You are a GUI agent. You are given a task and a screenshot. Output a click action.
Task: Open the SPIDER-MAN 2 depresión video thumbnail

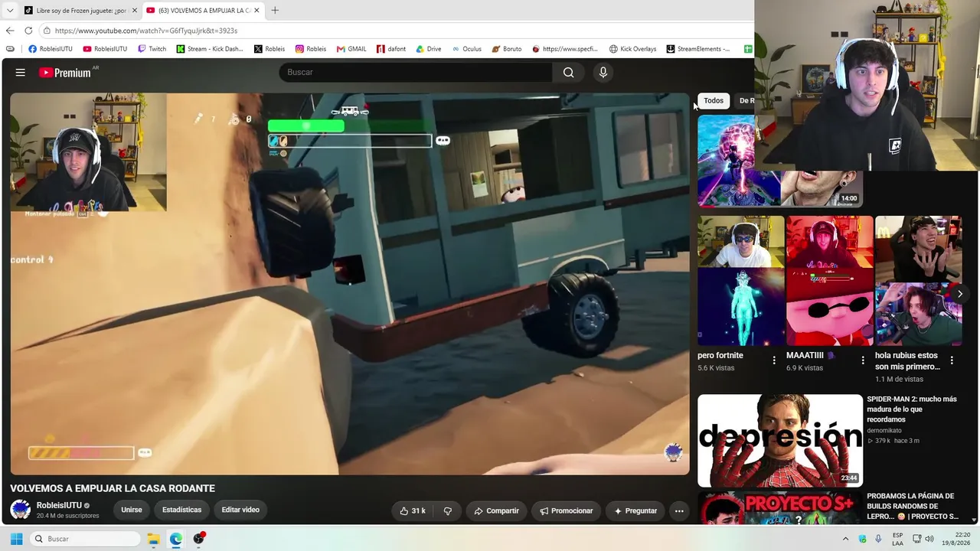(x=780, y=441)
